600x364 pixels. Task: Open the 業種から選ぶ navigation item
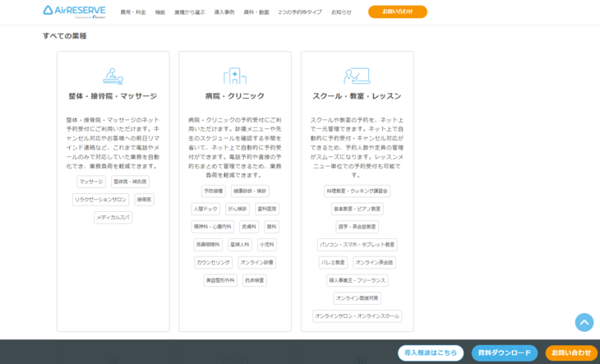[189, 12]
